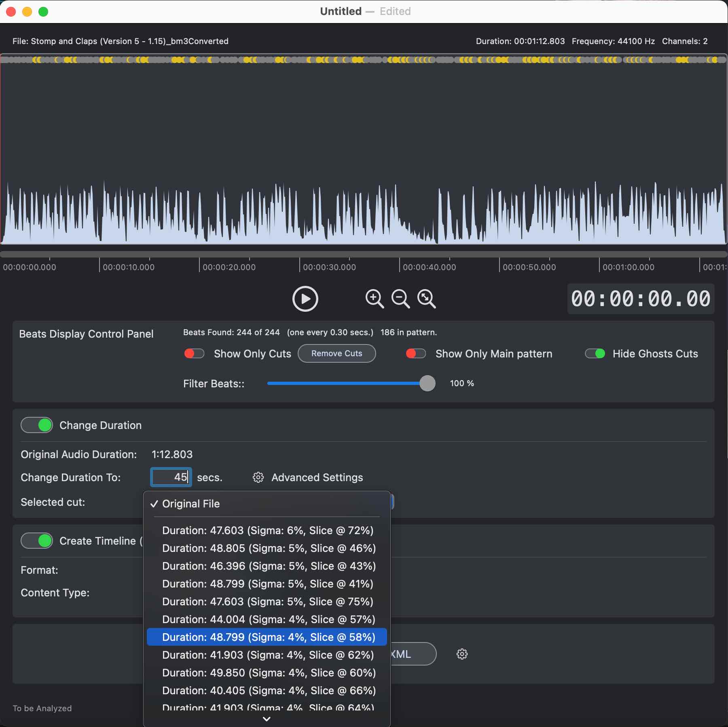Choose Duration 40.405 Slice @ 66%
Image resolution: width=728 pixels, height=727 pixels.
[267, 691]
